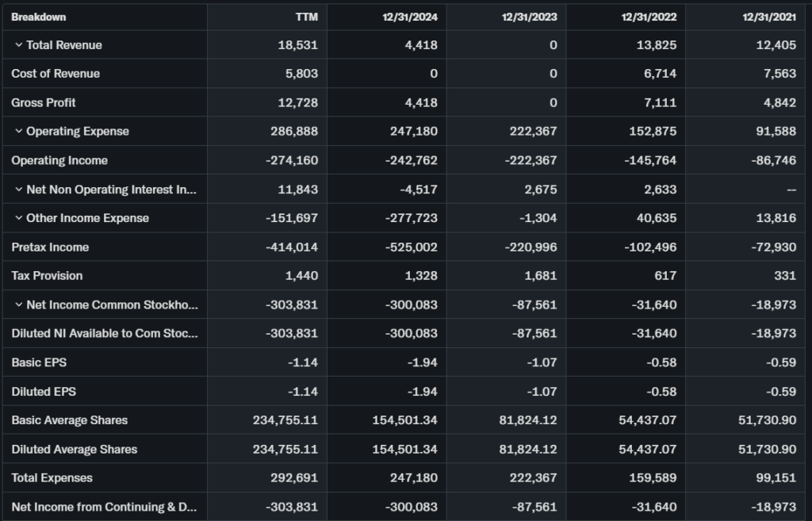Select the 12/31/2022 column header
Viewport: 812px width, 521px height.
[x=649, y=17]
